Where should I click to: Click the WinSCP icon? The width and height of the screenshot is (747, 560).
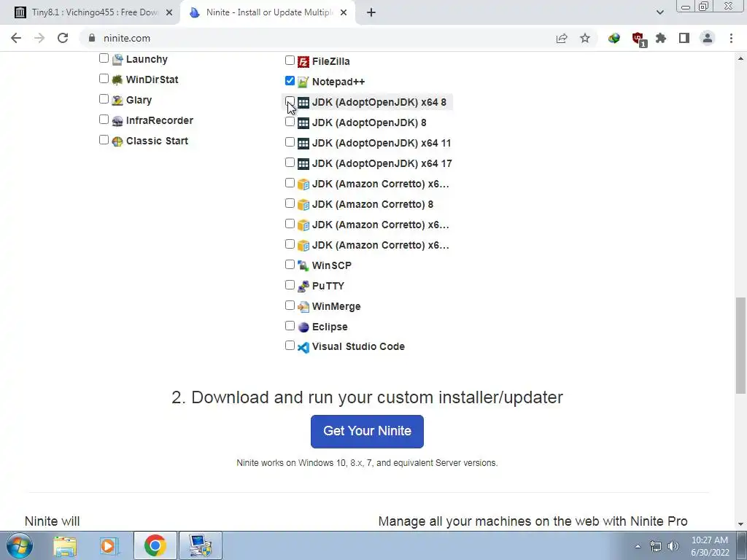coord(303,265)
